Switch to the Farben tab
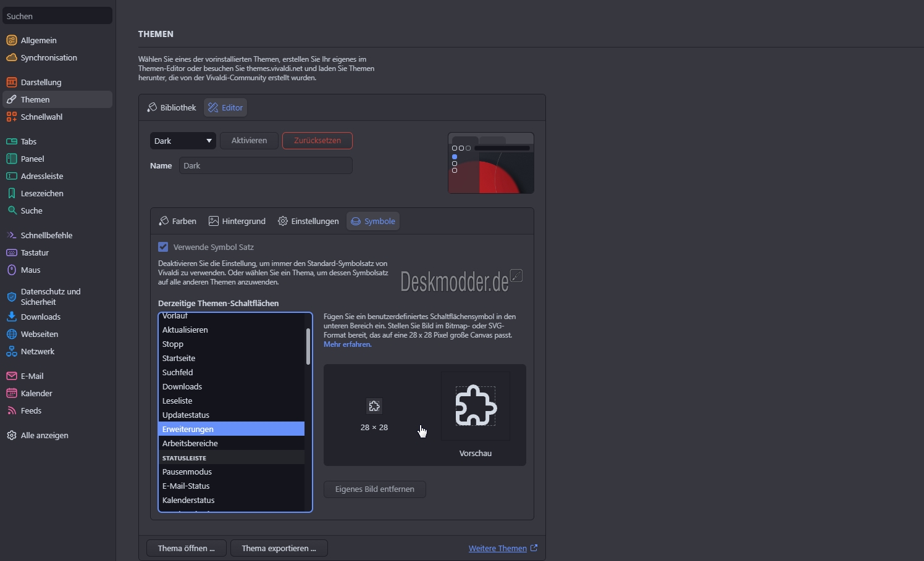This screenshot has width=924, height=561. [x=177, y=221]
